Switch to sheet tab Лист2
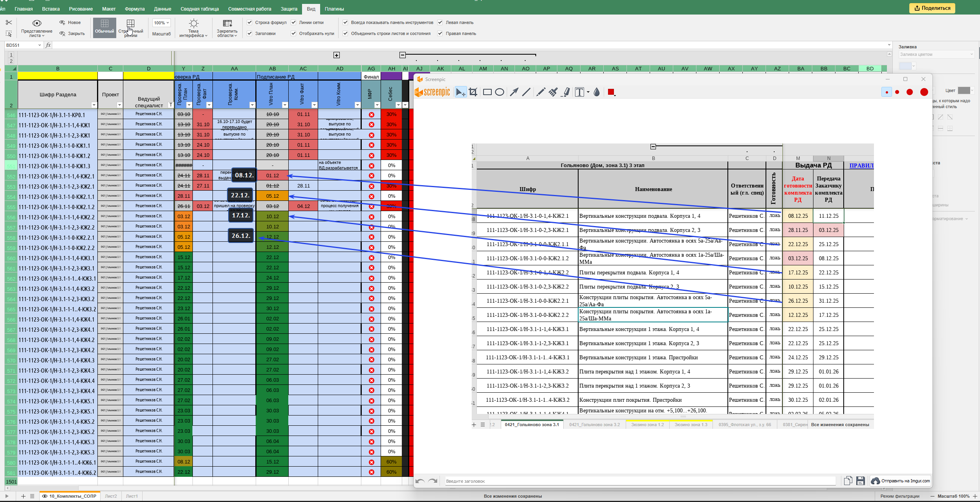Viewport: 980px width, 502px height. click(x=111, y=496)
